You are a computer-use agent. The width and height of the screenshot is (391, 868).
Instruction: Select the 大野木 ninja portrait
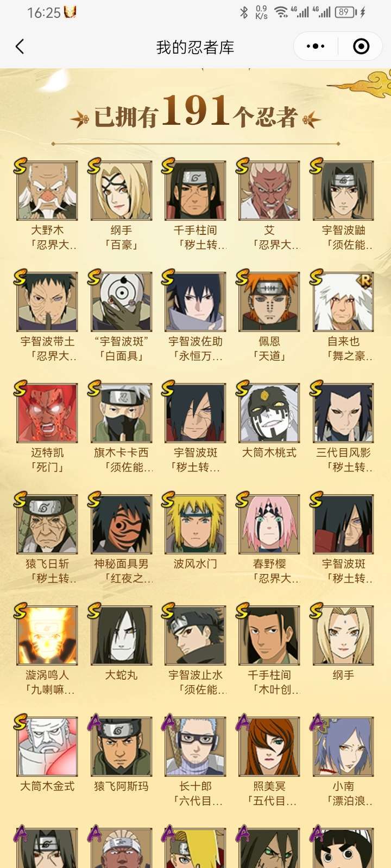point(47,190)
